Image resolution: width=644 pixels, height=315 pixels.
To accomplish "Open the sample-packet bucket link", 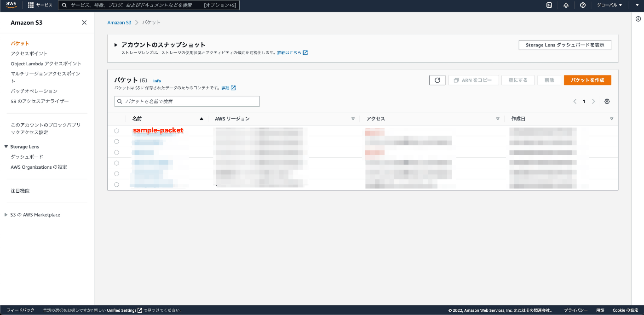I will (x=158, y=131).
